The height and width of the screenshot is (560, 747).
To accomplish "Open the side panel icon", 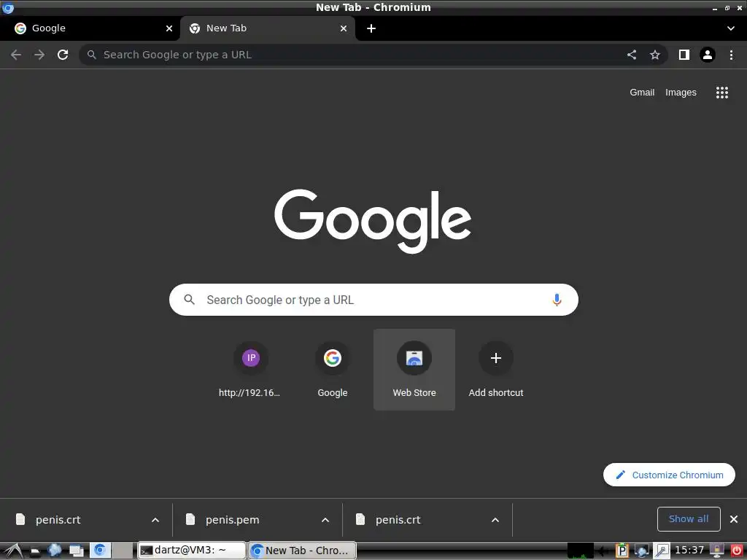I will click(684, 55).
